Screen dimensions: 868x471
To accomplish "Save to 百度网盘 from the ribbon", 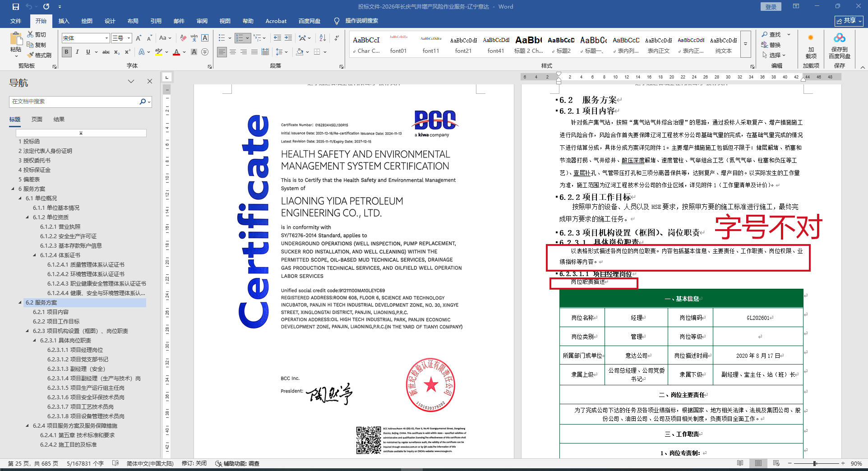I will [839, 46].
